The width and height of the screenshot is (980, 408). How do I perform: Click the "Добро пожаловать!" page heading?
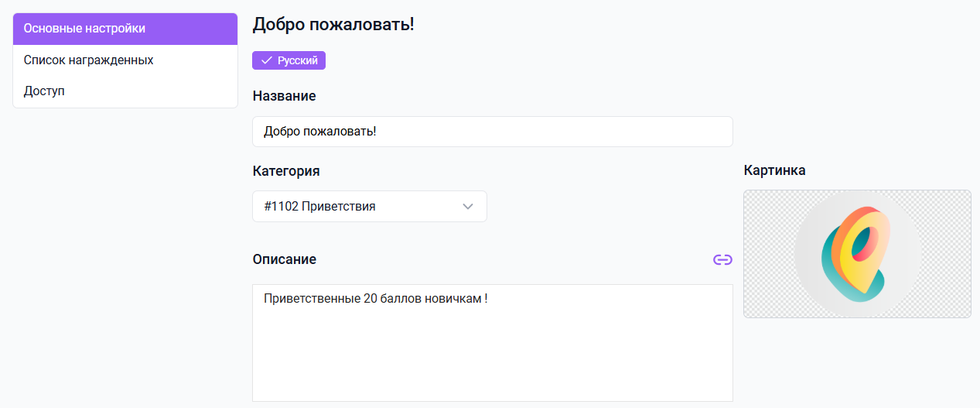[x=333, y=25]
